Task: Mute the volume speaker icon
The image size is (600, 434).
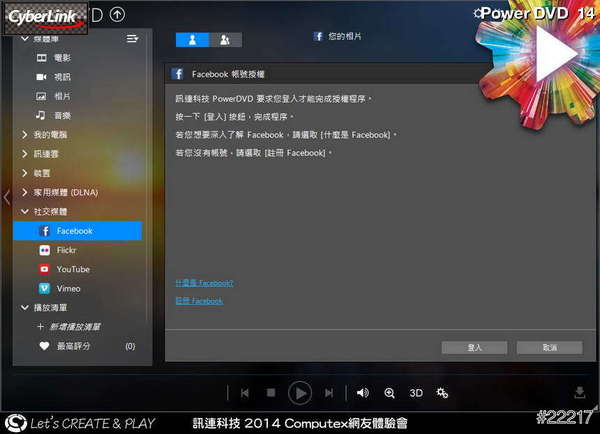Action: 363,393
